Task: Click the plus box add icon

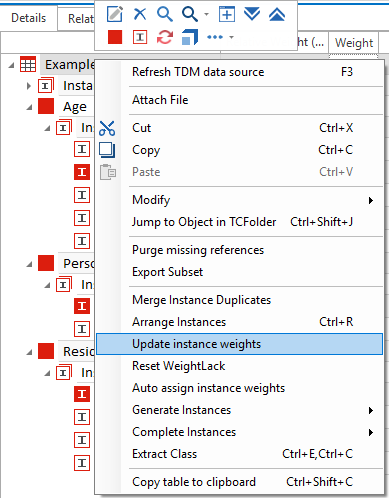Action: [227, 14]
